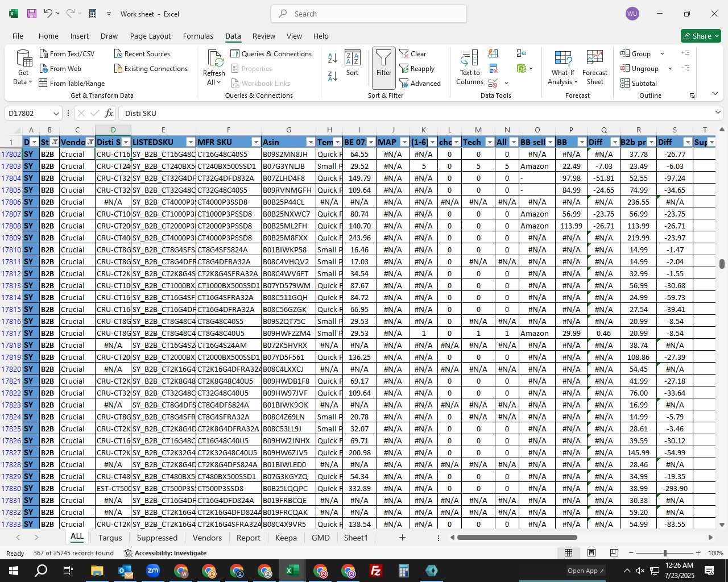Click Accessibility: Investigate in status bar
The height and width of the screenshot is (582, 728).
[166, 553]
